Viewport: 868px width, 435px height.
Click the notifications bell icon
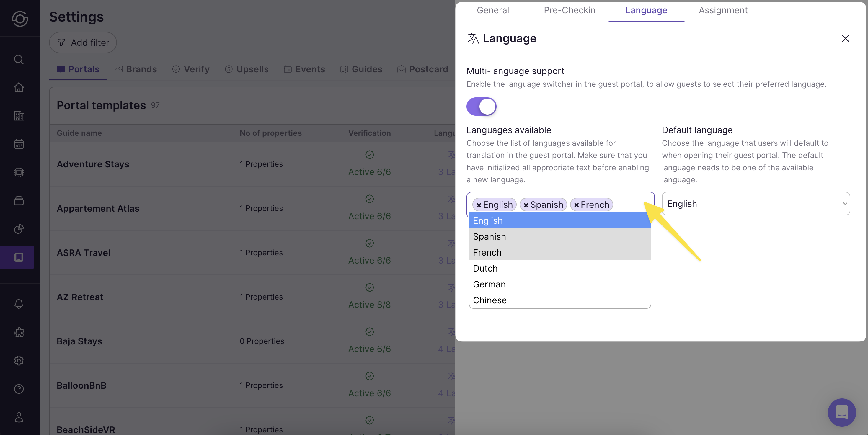(19, 304)
